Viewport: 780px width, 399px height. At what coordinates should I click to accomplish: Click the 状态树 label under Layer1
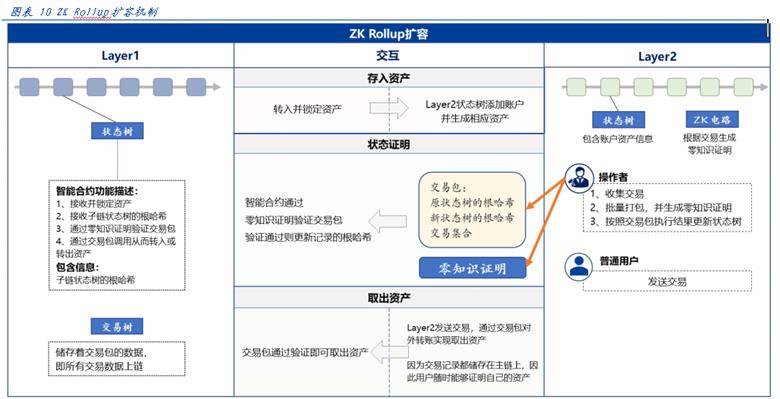click(x=117, y=131)
